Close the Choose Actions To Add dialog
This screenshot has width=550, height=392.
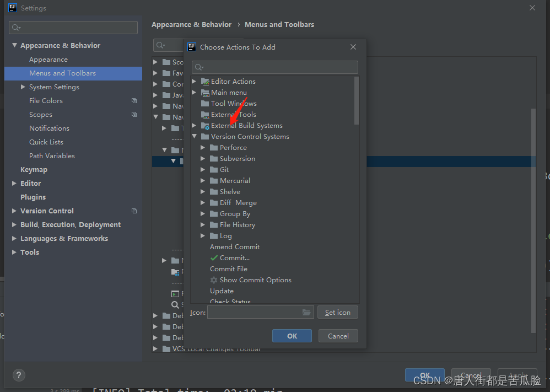[353, 47]
